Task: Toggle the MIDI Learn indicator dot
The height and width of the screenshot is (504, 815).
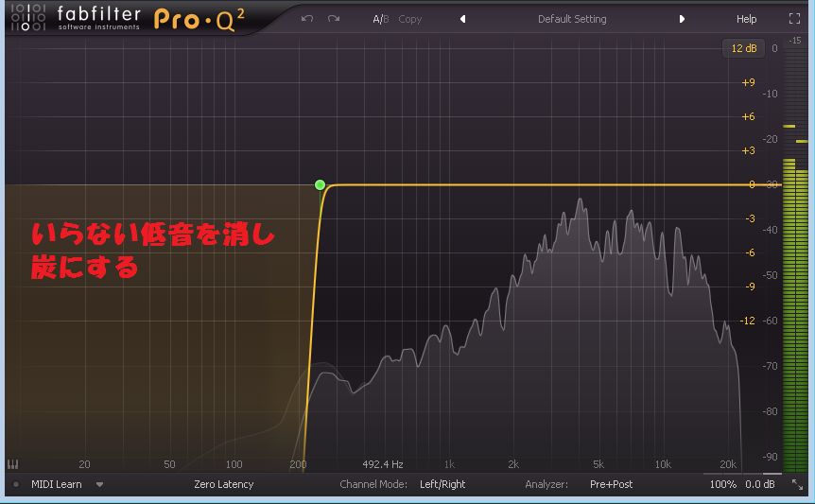Action: [x=16, y=484]
